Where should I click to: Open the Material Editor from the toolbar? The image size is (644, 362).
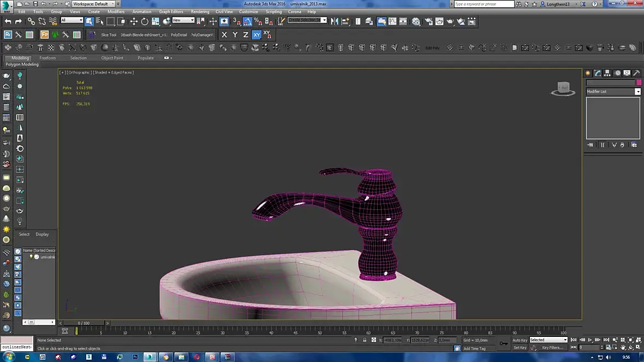point(416,21)
